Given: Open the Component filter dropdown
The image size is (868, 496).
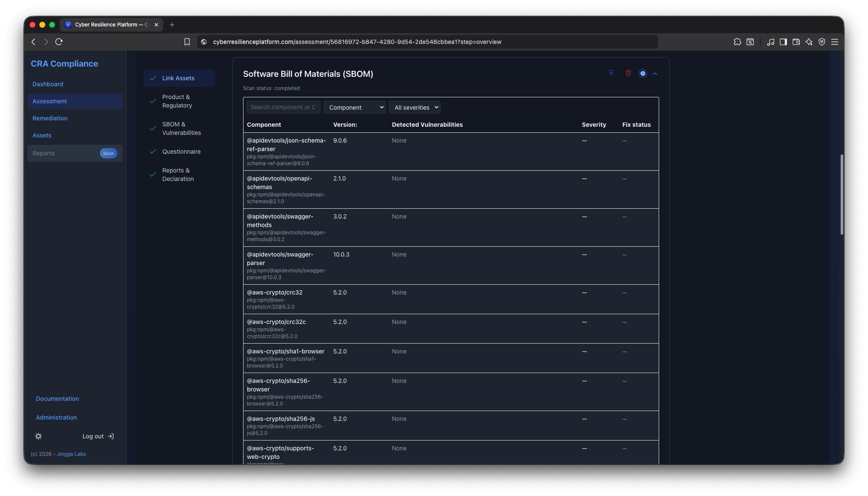Looking at the screenshot, I should tap(355, 107).
